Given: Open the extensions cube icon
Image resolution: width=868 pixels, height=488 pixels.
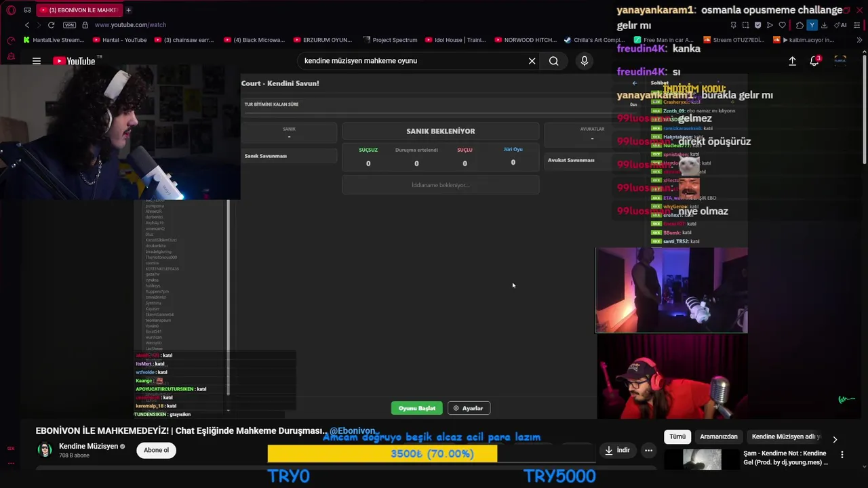Looking at the screenshot, I should coord(800,25).
